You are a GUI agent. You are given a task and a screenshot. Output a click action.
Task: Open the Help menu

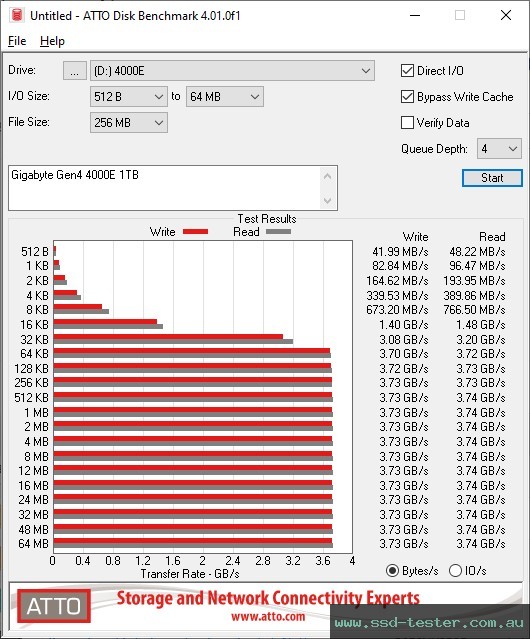(x=52, y=41)
